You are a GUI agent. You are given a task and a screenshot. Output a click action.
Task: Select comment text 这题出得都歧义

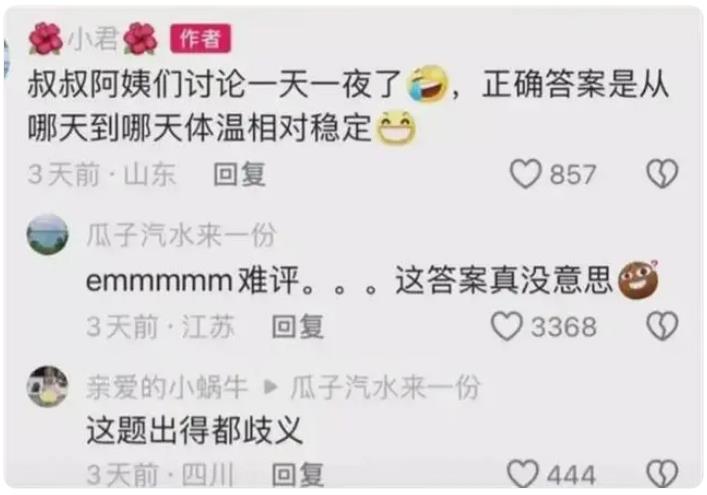[x=194, y=430]
